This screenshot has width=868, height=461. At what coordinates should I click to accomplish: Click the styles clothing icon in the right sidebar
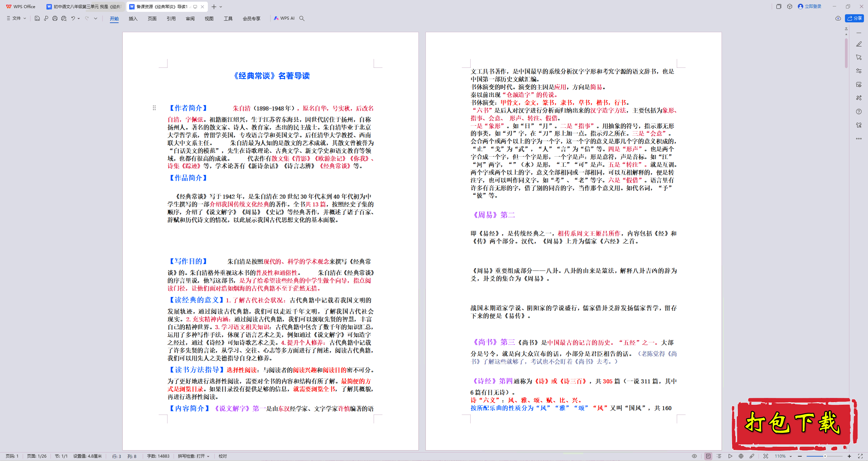point(859,84)
